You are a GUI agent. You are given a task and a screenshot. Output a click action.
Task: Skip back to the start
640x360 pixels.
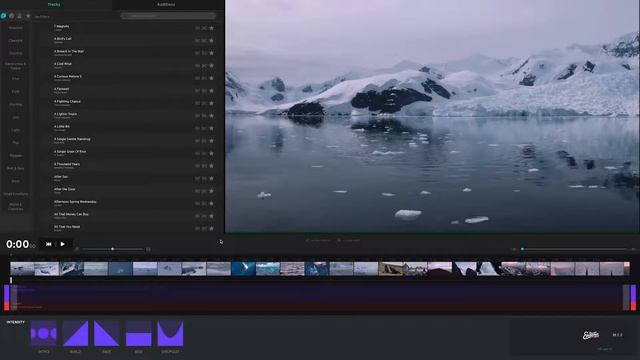(49, 244)
